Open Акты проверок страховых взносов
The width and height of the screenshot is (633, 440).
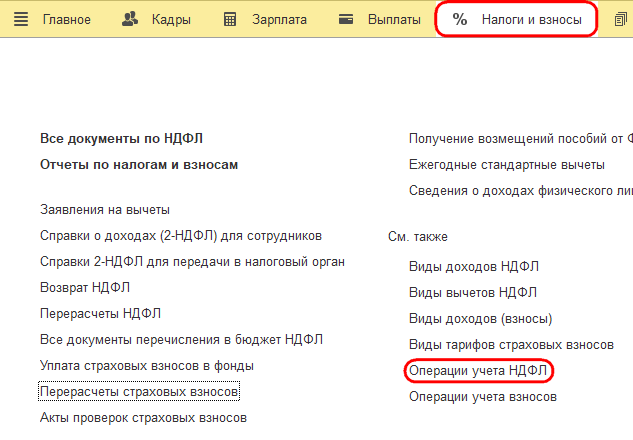[x=143, y=418]
